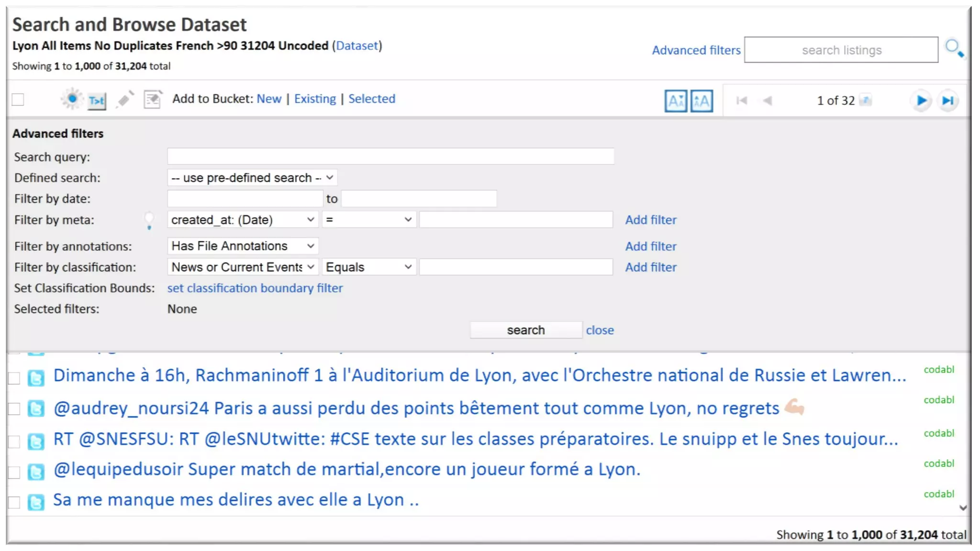Click the lightbulb hint icon beside Filter by meta

click(149, 220)
